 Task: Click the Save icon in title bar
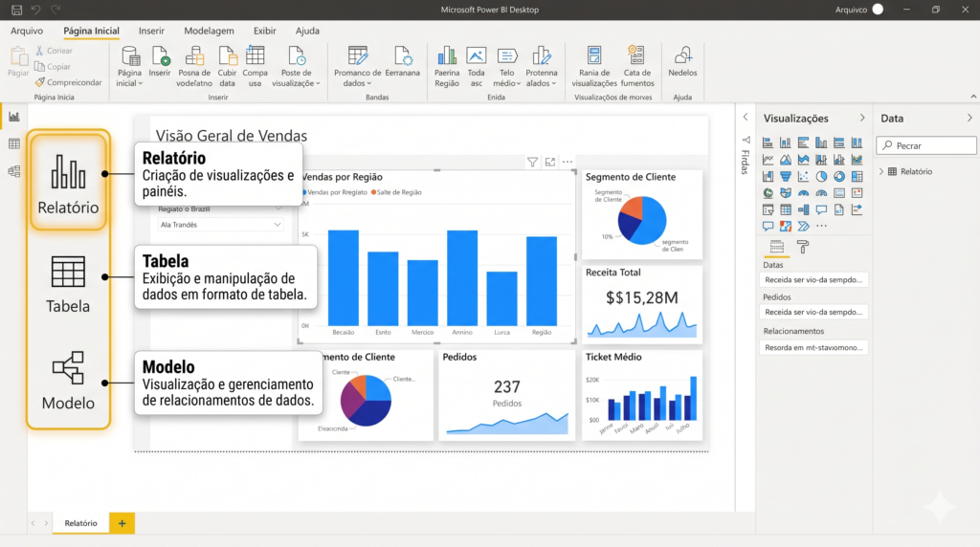coord(17,10)
